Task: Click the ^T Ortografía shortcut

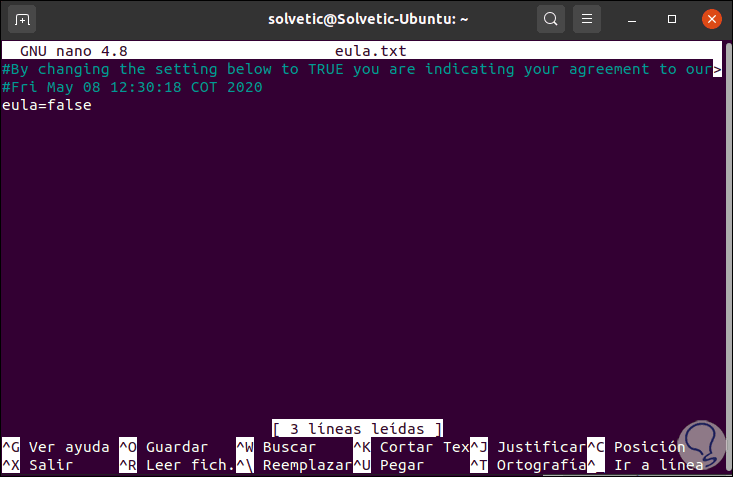Action: tap(527, 465)
